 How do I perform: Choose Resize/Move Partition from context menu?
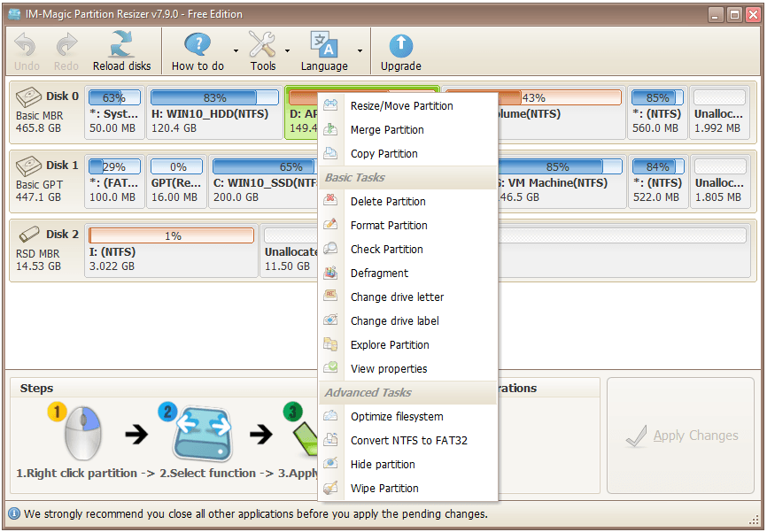click(x=408, y=105)
